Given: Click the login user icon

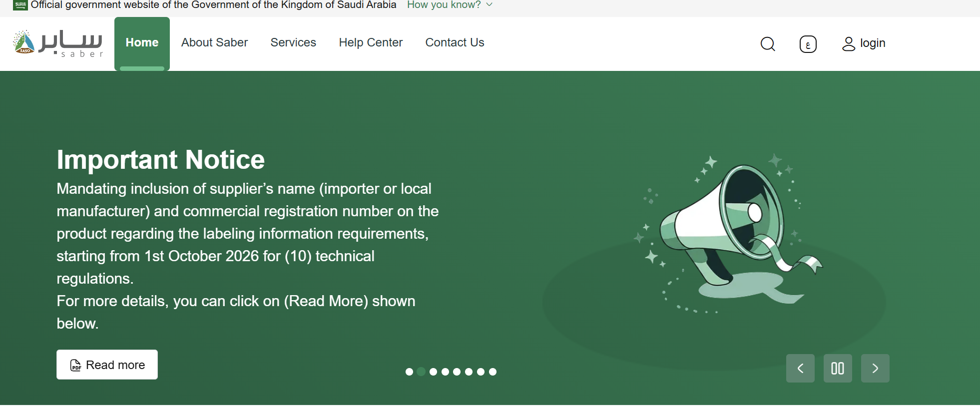Looking at the screenshot, I should tap(848, 44).
